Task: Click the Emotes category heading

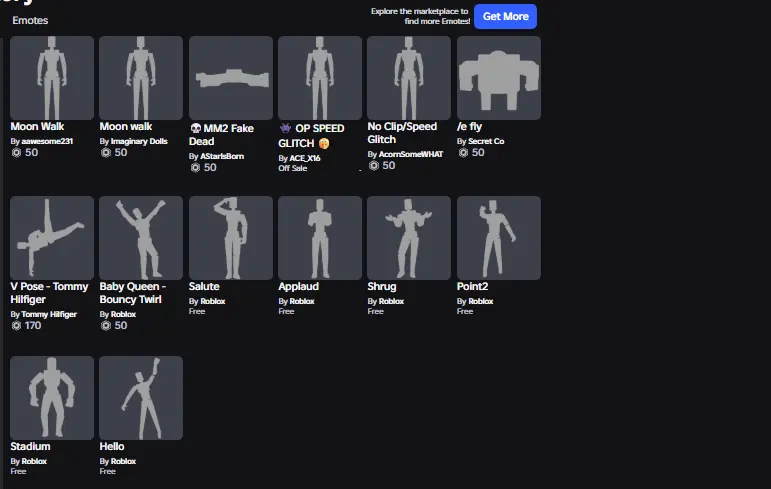Action: click(30, 20)
